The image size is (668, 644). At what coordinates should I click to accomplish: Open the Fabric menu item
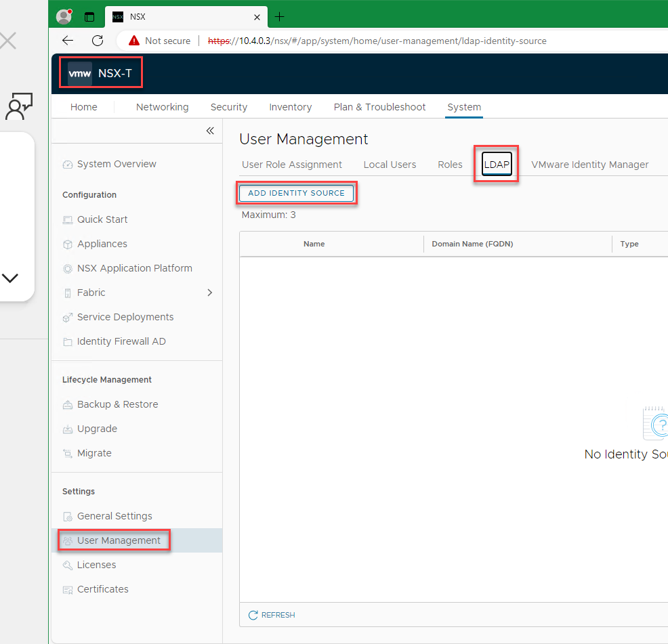[x=91, y=293]
